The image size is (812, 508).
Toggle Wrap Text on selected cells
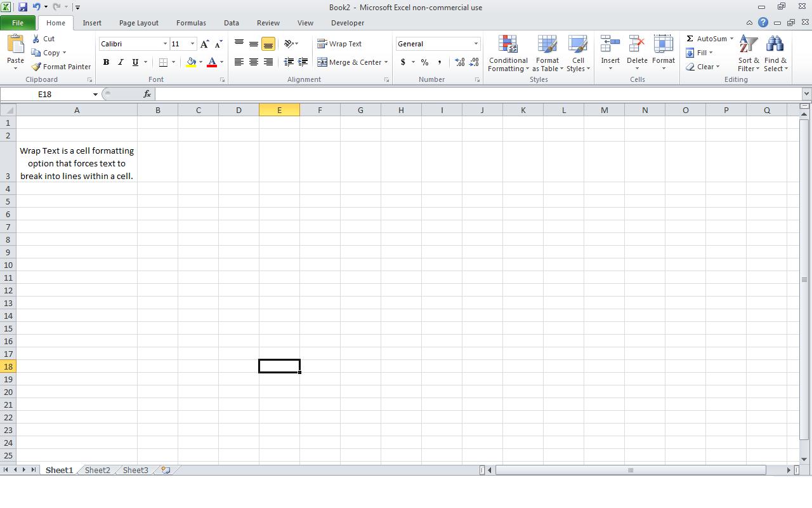pyautogui.click(x=340, y=43)
